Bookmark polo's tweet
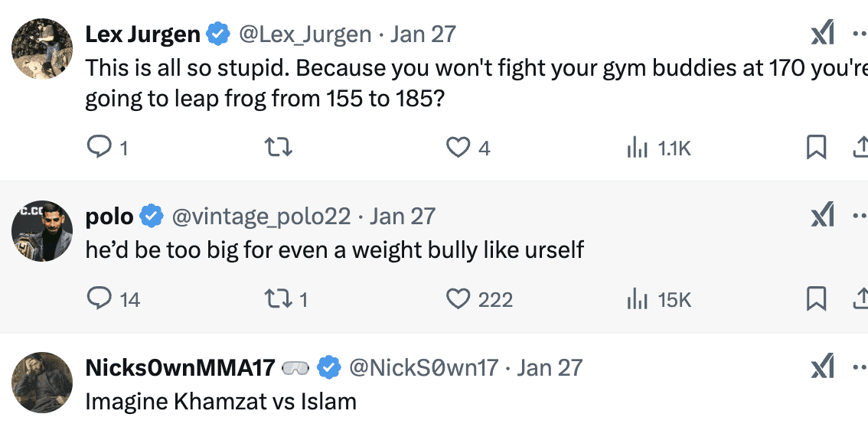 tap(817, 298)
